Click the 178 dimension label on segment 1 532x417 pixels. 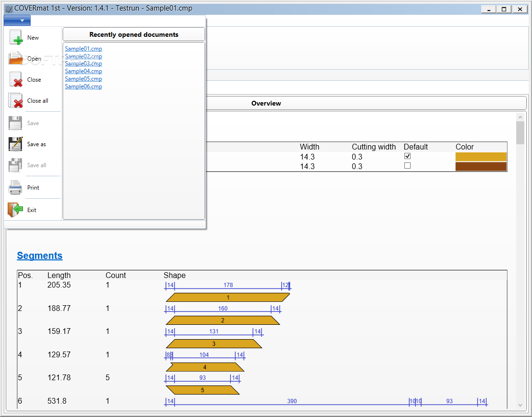(x=228, y=285)
